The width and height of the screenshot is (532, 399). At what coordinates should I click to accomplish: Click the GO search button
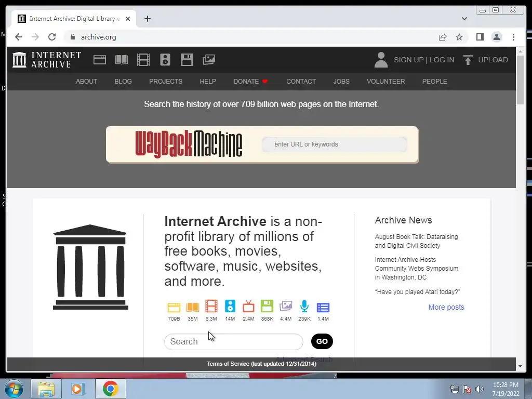click(x=322, y=341)
